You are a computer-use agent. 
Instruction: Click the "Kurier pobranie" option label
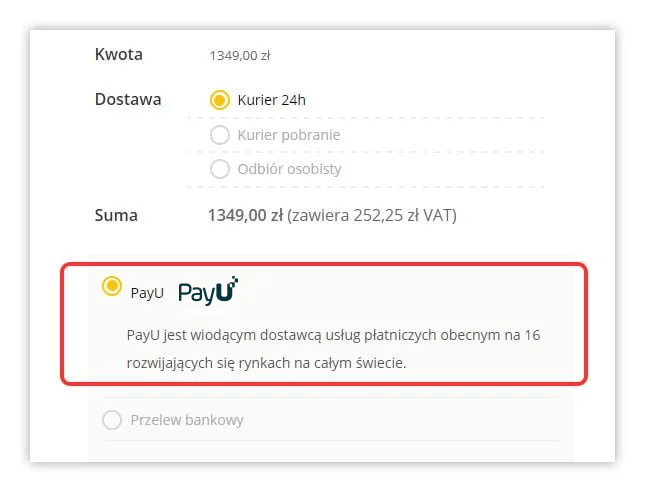point(289,135)
